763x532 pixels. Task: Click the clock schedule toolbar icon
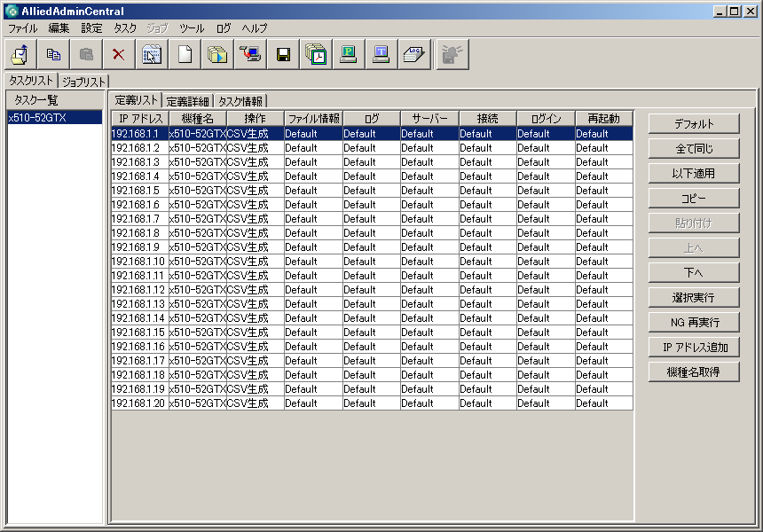coord(316,54)
